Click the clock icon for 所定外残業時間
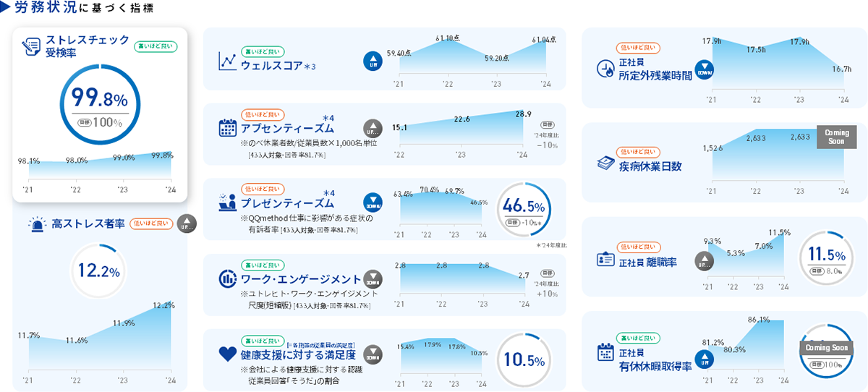The image size is (868, 392). 605,69
